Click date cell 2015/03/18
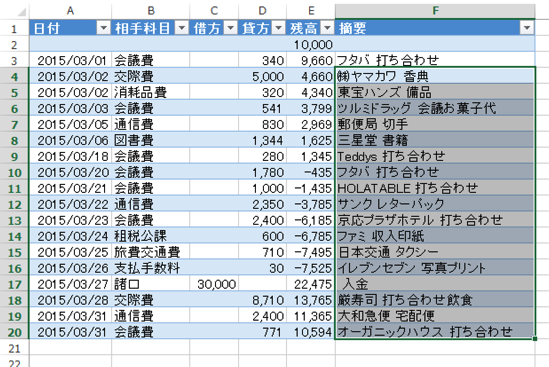The width and height of the screenshot is (549, 367). point(70,156)
